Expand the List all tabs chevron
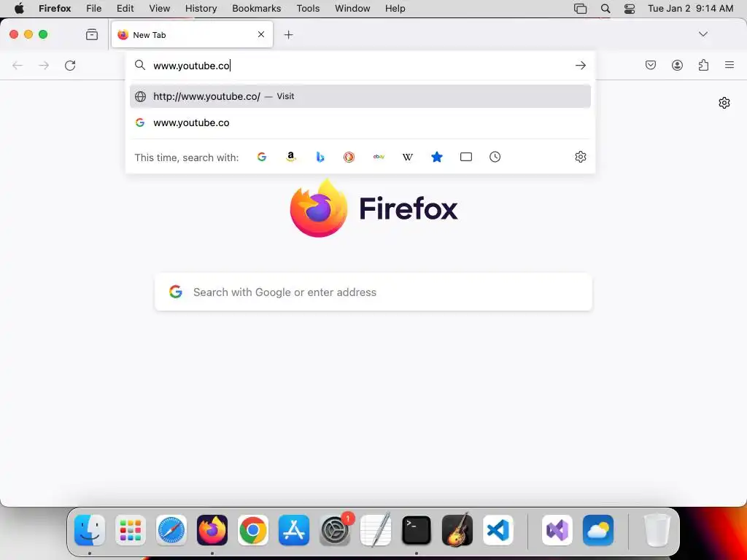The image size is (747, 560). (703, 34)
